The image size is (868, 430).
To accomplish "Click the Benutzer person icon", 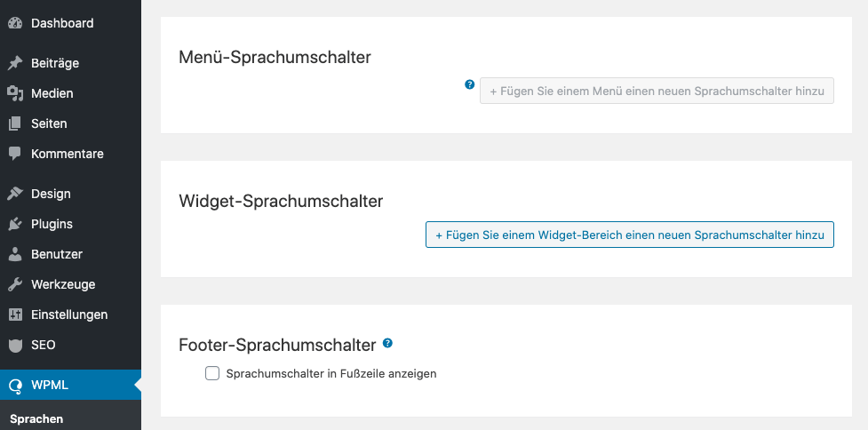I will tap(14, 254).
